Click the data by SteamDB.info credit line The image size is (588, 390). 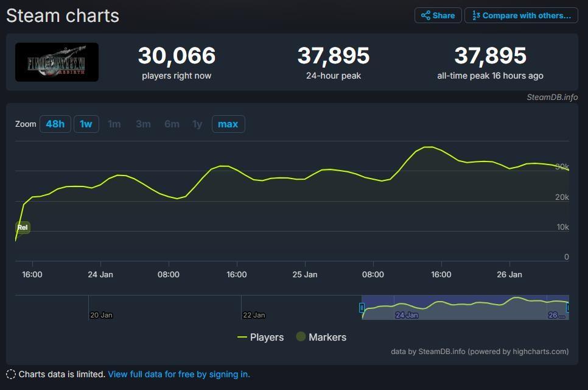pyautogui.click(x=480, y=352)
